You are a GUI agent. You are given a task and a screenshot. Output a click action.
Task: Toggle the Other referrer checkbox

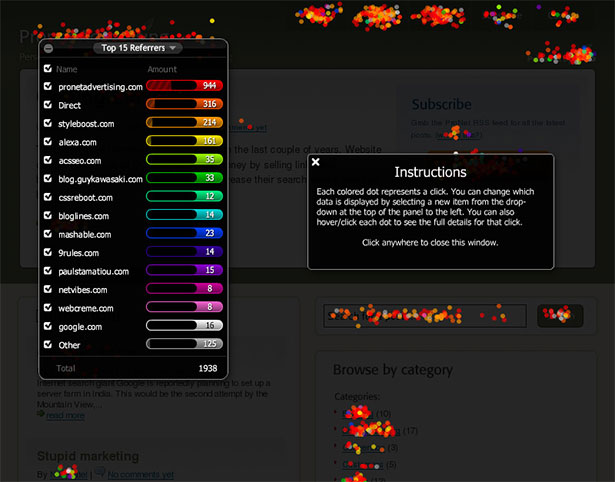[x=48, y=344]
